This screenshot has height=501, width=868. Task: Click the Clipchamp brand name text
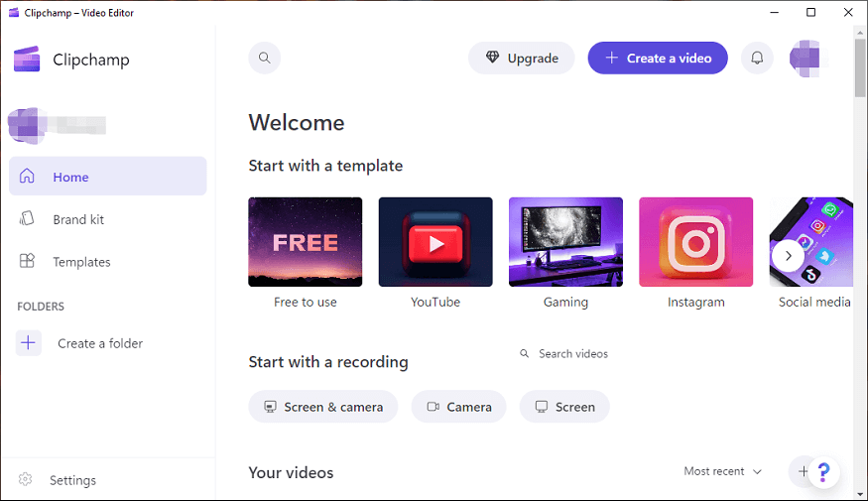(x=91, y=60)
